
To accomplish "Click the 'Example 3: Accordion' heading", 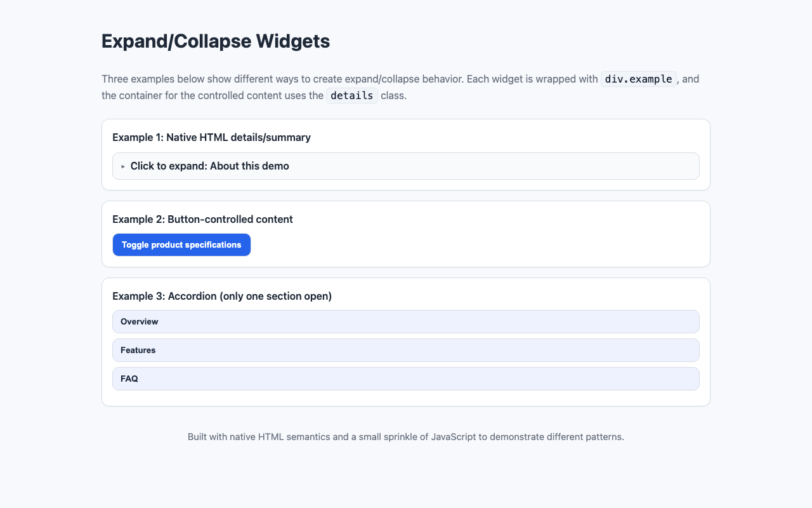I will (223, 296).
